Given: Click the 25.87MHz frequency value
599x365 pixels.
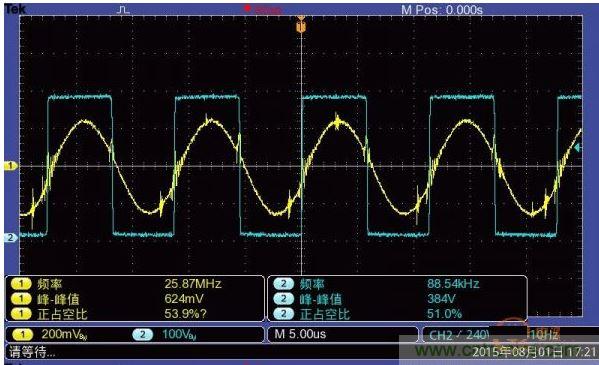Looking at the screenshot, I should [x=193, y=284].
